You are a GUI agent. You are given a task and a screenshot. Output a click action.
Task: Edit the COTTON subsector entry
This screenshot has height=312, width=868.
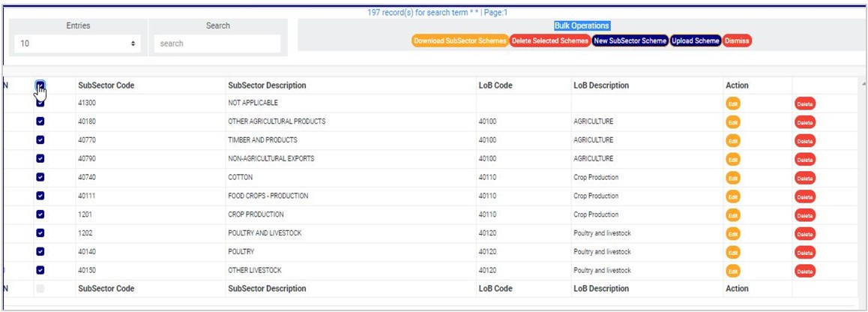pyautogui.click(x=732, y=178)
